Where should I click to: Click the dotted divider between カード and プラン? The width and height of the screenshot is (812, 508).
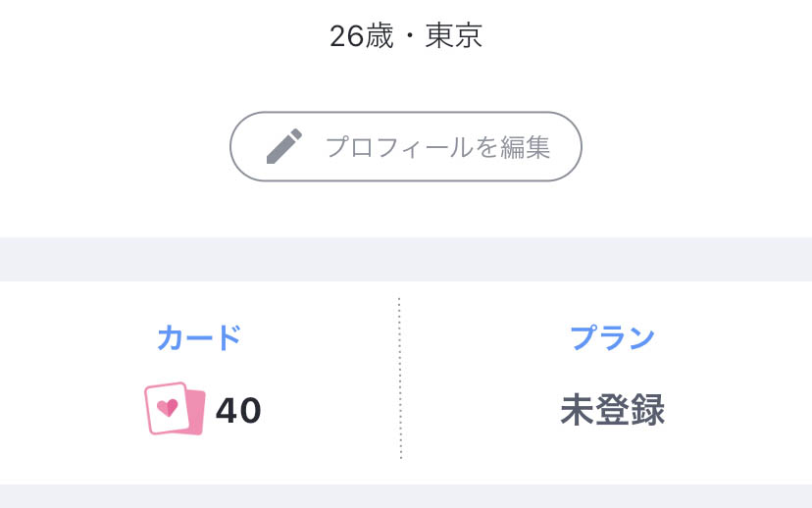click(x=400, y=379)
